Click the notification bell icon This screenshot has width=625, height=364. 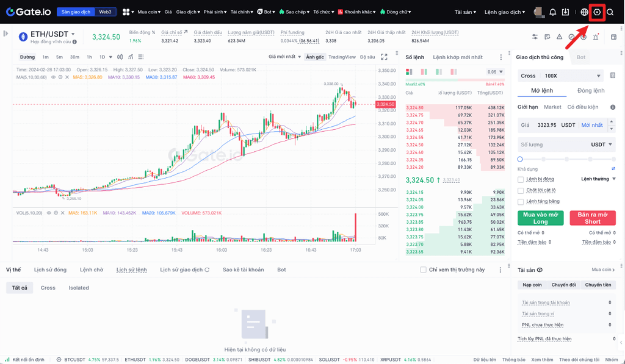[x=553, y=12]
